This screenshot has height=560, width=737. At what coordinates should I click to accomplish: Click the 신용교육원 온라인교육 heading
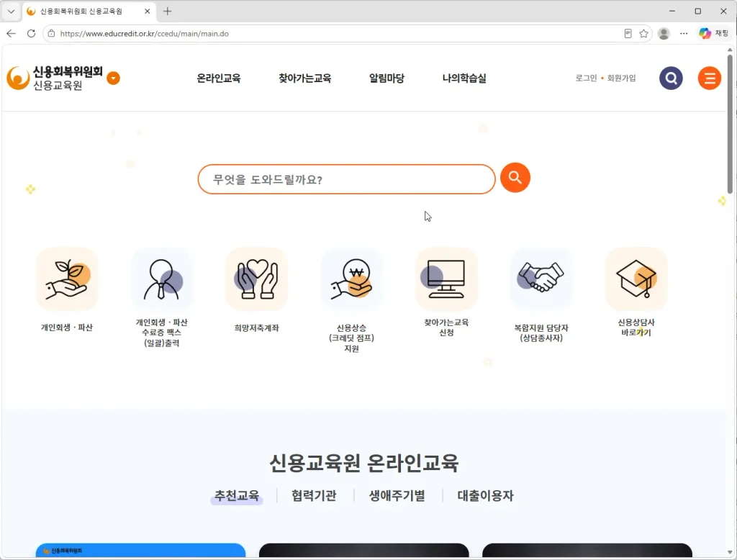pyautogui.click(x=363, y=463)
